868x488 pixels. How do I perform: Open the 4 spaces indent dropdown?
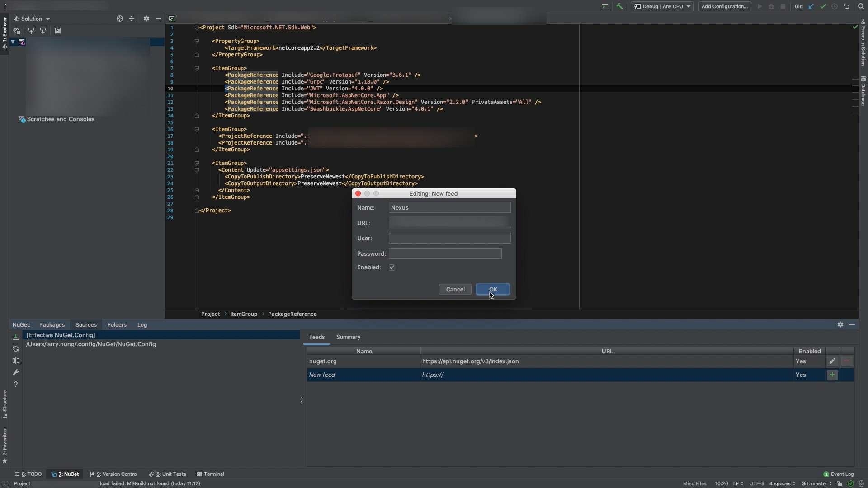tap(782, 483)
